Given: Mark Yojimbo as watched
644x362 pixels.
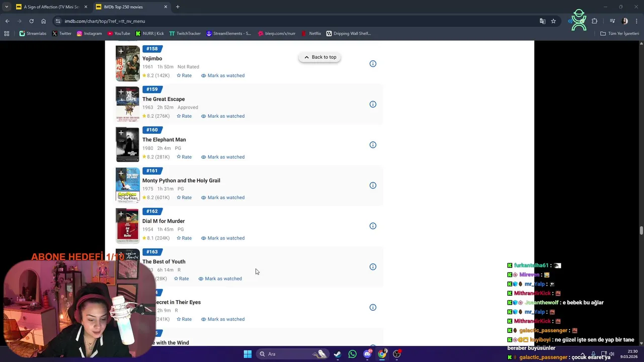Looking at the screenshot, I should point(223,75).
